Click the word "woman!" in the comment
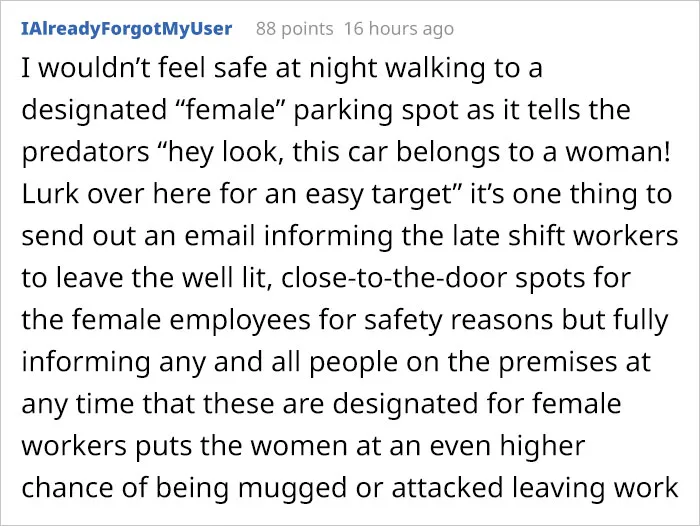Image resolution: width=700 pixels, height=526 pixels. tap(618, 152)
